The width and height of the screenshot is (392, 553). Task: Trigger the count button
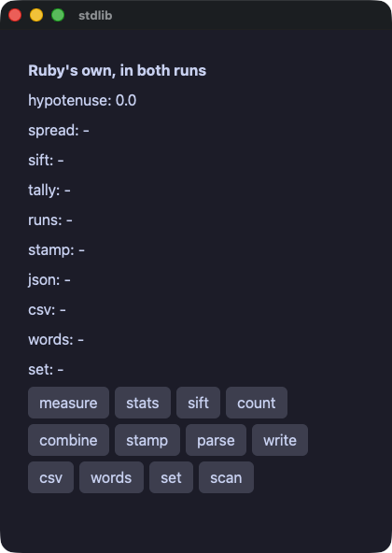pyautogui.click(x=257, y=403)
